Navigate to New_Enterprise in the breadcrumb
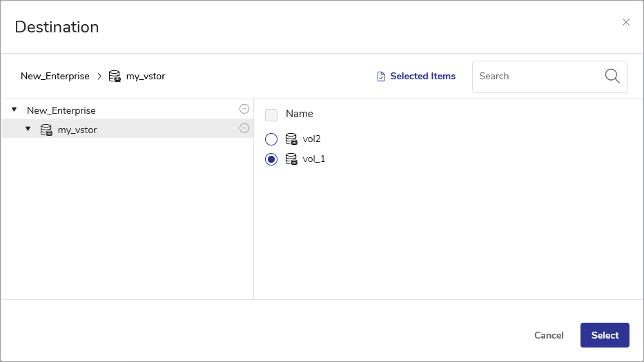Image resolution: width=644 pixels, height=362 pixels. click(55, 77)
